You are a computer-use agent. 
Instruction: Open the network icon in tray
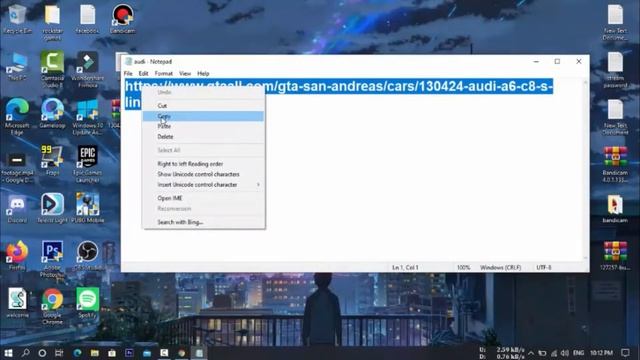click(554, 353)
